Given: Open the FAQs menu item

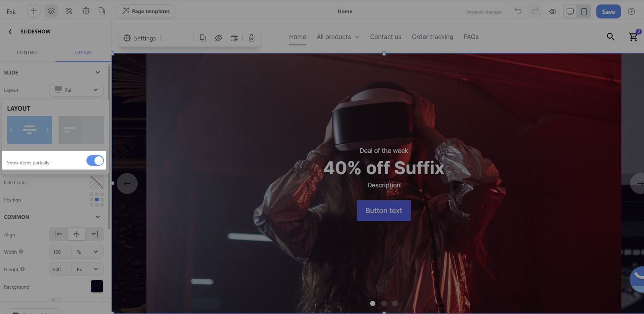Looking at the screenshot, I should tap(471, 37).
